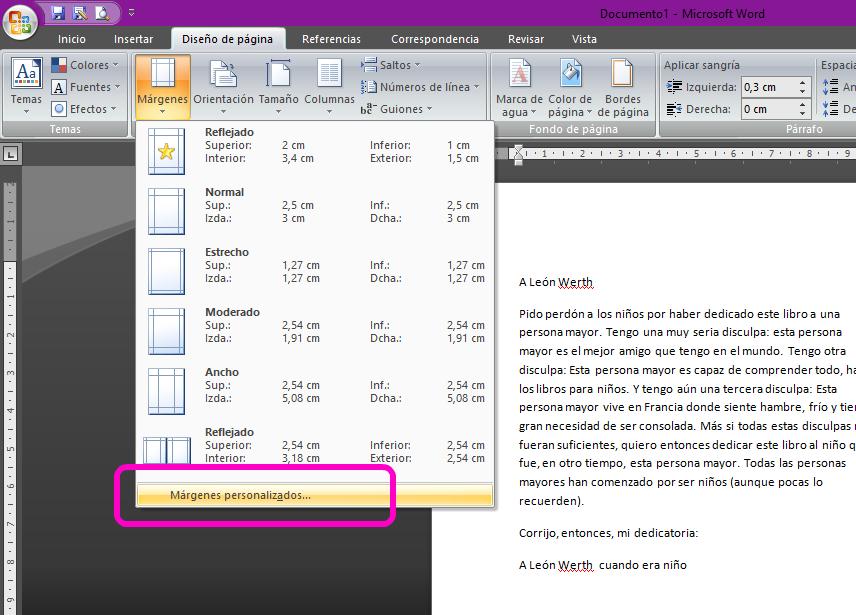Viewport: 856px width, 615px height.
Task: Choose Márgenes personalizados option
Action: tap(240, 495)
